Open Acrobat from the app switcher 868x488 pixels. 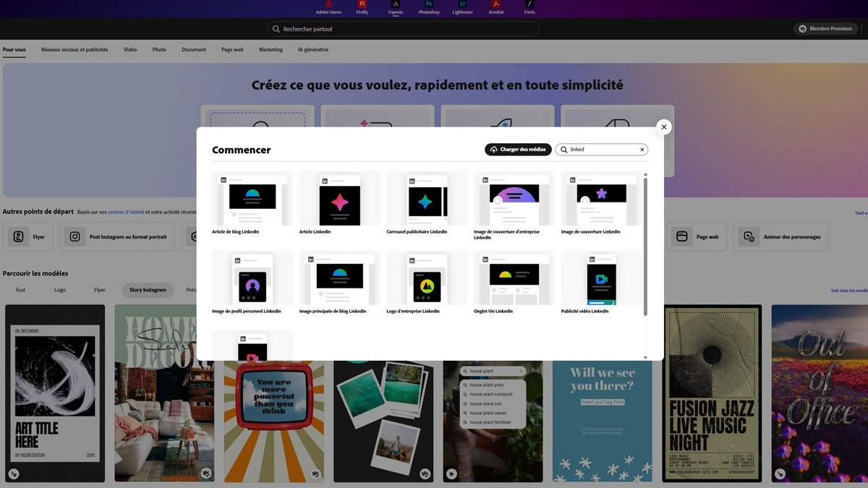tap(496, 7)
